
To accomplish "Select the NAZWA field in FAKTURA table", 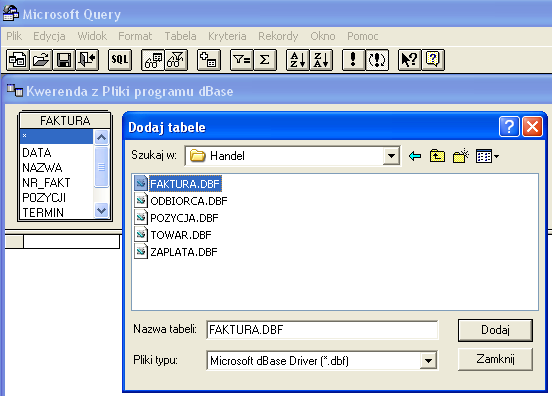I will point(57,168).
